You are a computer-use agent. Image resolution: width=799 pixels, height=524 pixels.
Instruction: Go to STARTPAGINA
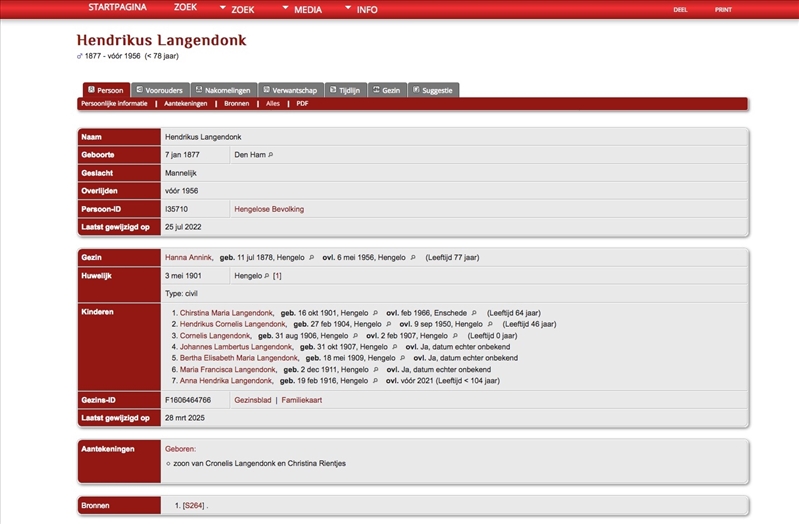[117, 7]
